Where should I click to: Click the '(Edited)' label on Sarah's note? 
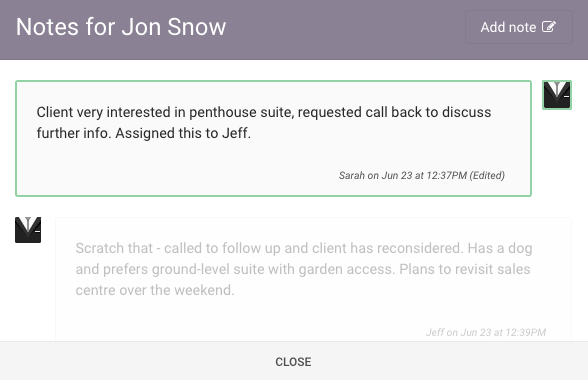(x=487, y=175)
